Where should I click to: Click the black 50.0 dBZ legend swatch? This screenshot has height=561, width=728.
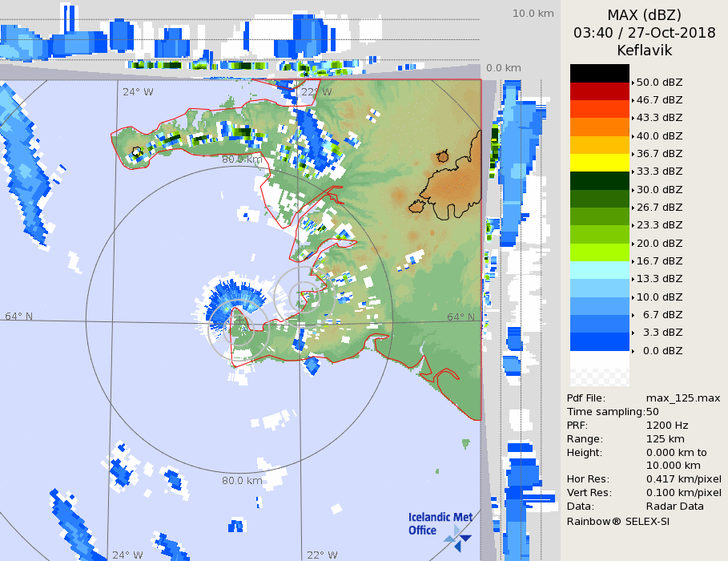599,73
